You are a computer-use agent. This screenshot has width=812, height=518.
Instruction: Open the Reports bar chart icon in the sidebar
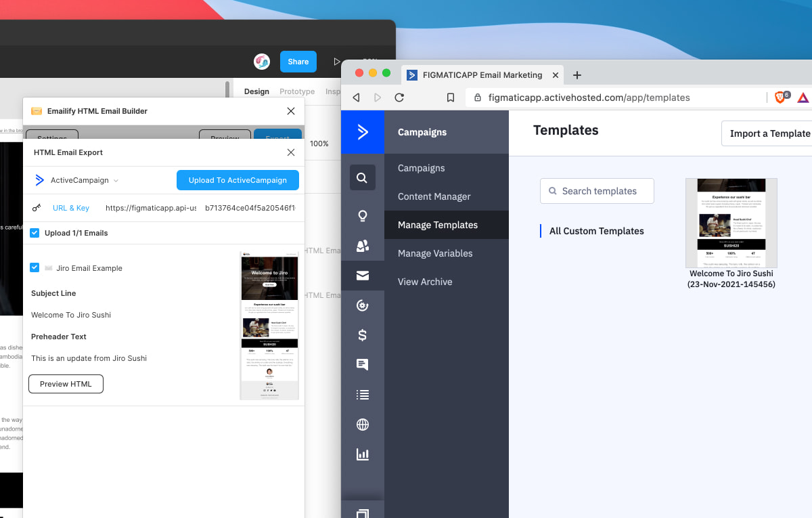coord(363,454)
